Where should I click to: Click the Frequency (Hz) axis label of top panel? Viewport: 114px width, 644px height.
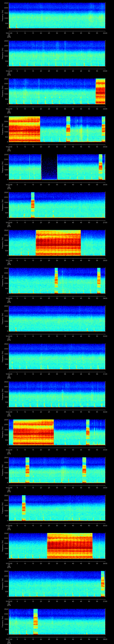3,16
